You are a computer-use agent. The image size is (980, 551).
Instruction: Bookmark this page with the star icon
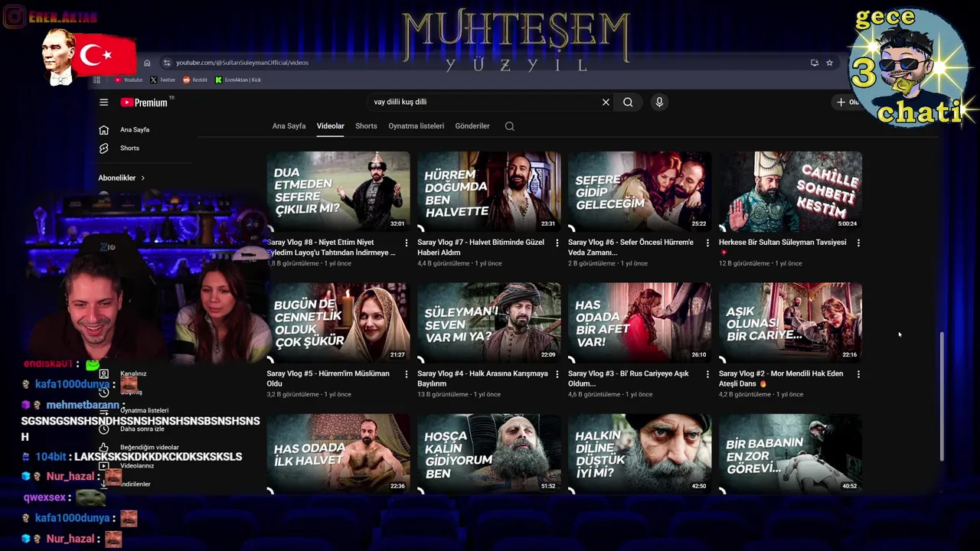tap(829, 63)
